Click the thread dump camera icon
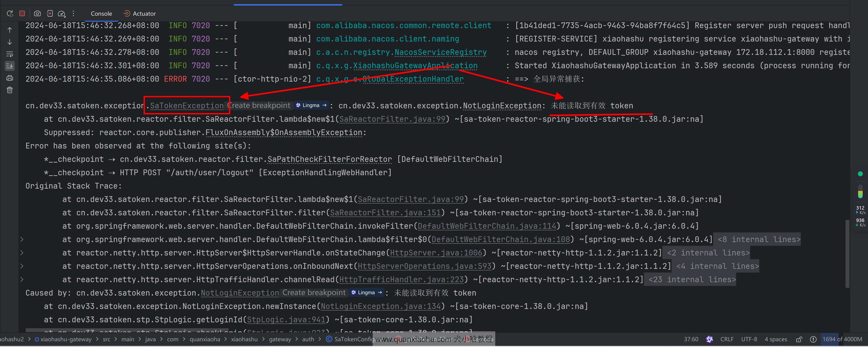Image resolution: width=868 pixels, height=347 pixels. (x=37, y=13)
